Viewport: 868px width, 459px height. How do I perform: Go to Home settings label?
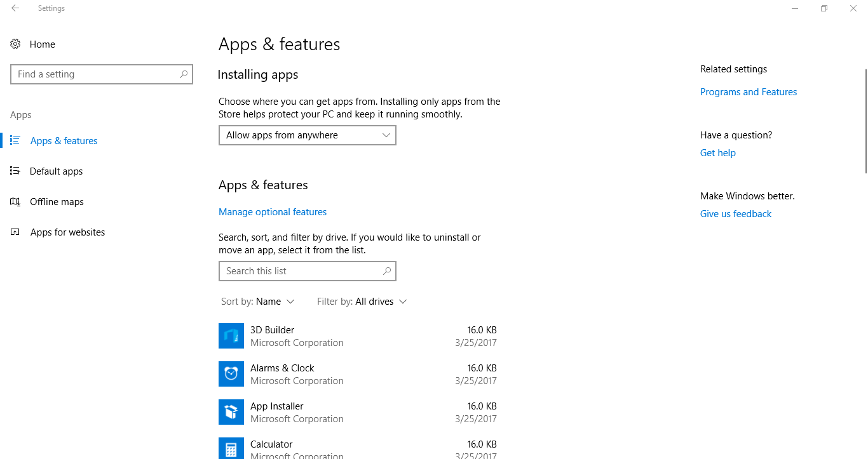(43, 44)
